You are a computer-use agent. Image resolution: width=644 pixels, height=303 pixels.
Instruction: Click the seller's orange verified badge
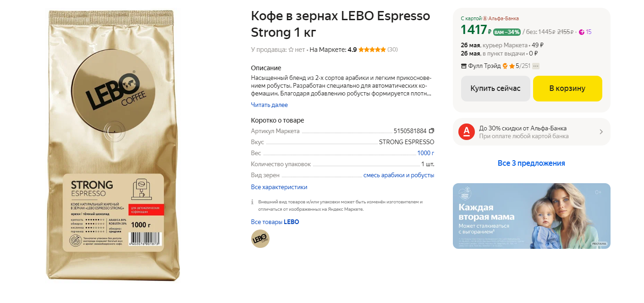[x=505, y=66]
